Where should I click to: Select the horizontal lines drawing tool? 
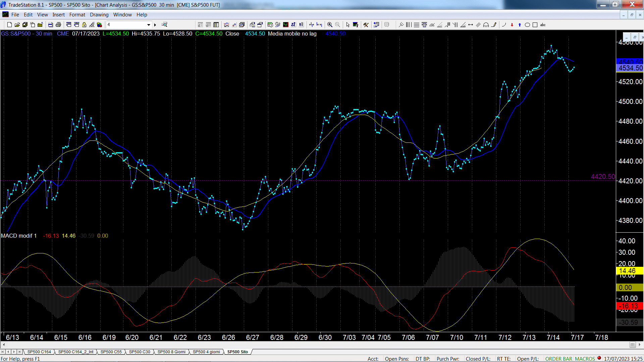417,25
